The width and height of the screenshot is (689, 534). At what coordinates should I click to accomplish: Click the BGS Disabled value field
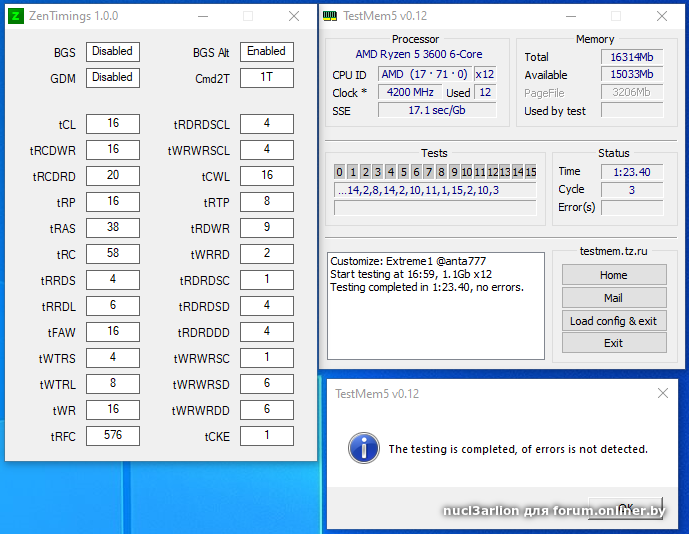(113, 52)
